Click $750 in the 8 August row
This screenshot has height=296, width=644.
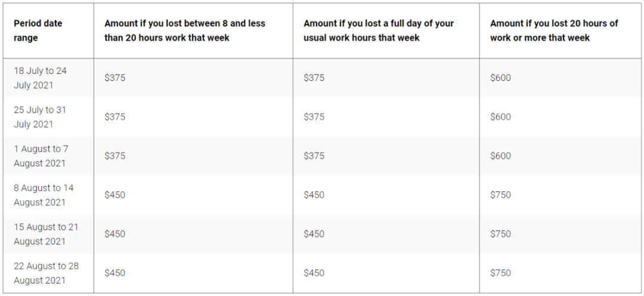[500, 195]
